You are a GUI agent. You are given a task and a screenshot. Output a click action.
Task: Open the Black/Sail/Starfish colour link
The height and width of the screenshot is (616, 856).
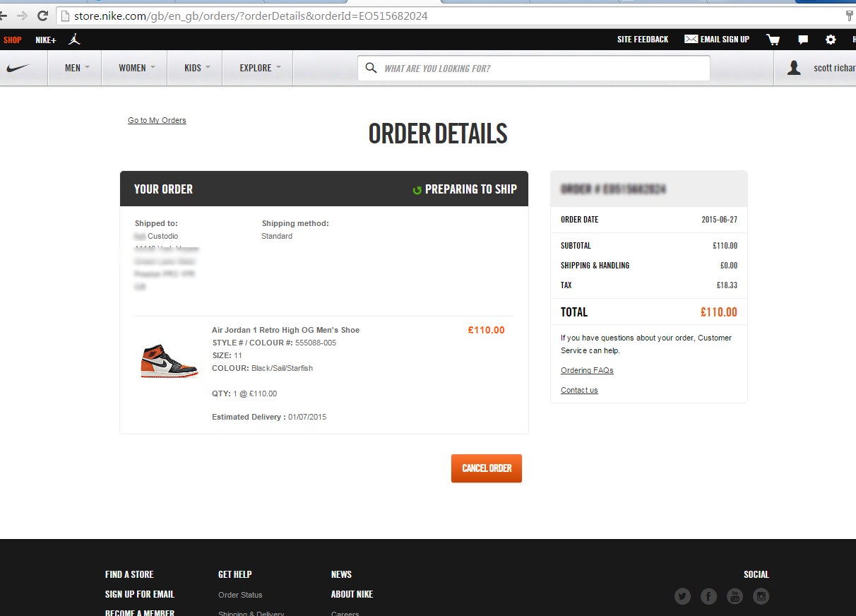[282, 368]
